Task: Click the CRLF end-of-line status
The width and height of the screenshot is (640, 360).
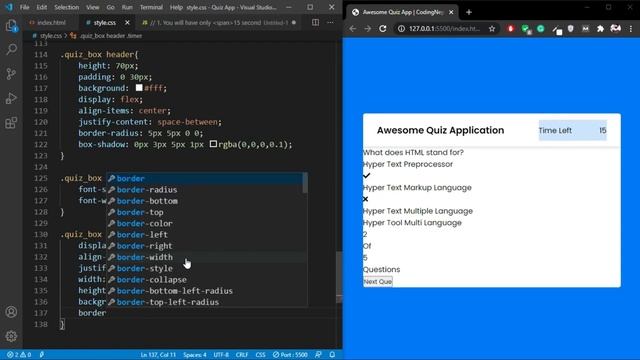Action: coord(242,355)
